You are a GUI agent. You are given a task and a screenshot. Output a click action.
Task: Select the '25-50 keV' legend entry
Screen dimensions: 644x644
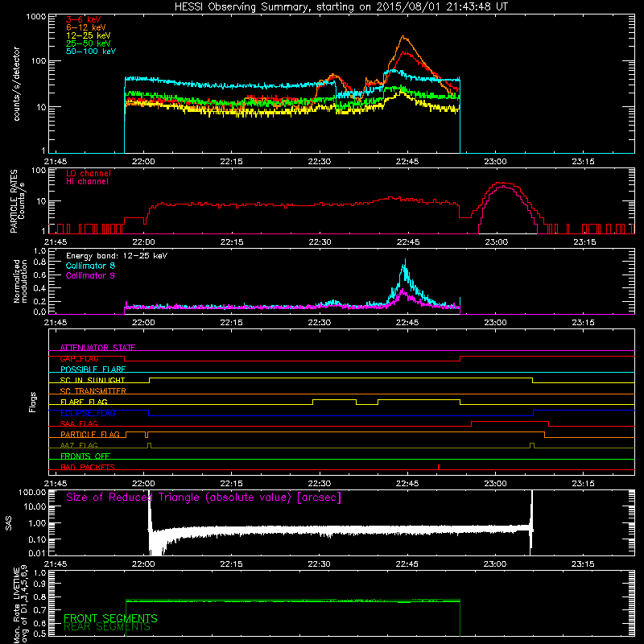pos(89,43)
